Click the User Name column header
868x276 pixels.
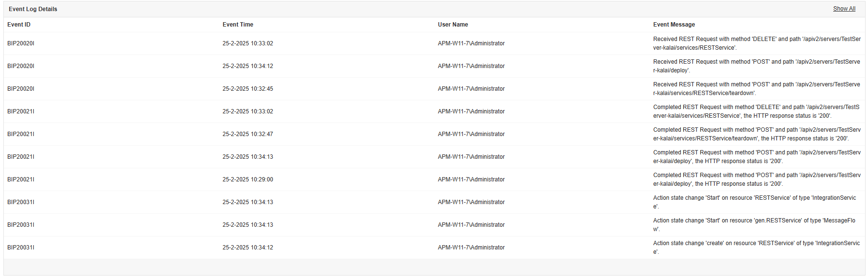pos(453,25)
